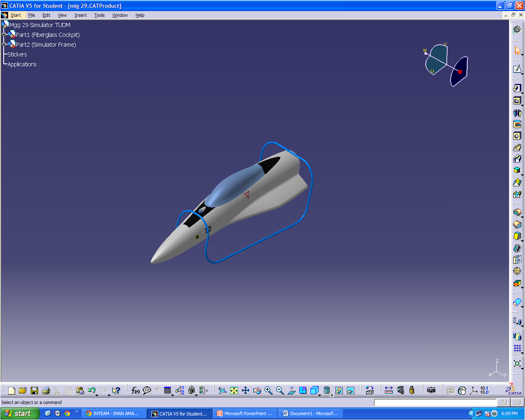Select the Pocket tool in right toolbar
This screenshot has height=420, width=525.
[x=517, y=100]
